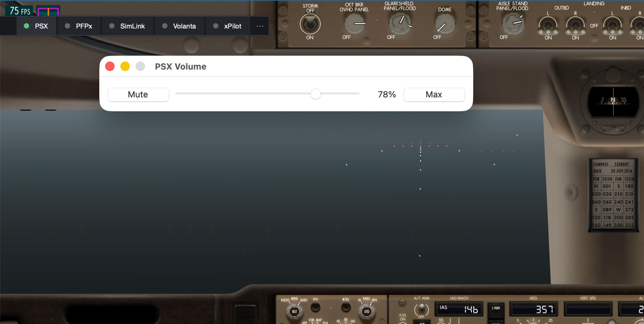Set volume to maximum with Max button
Image resolution: width=644 pixels, height=324 pixels.
click(x=434, y=94)
